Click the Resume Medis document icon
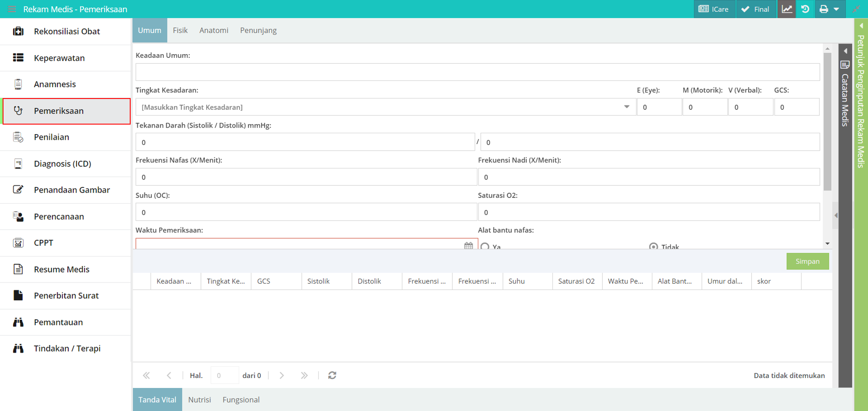 (18, 269)
